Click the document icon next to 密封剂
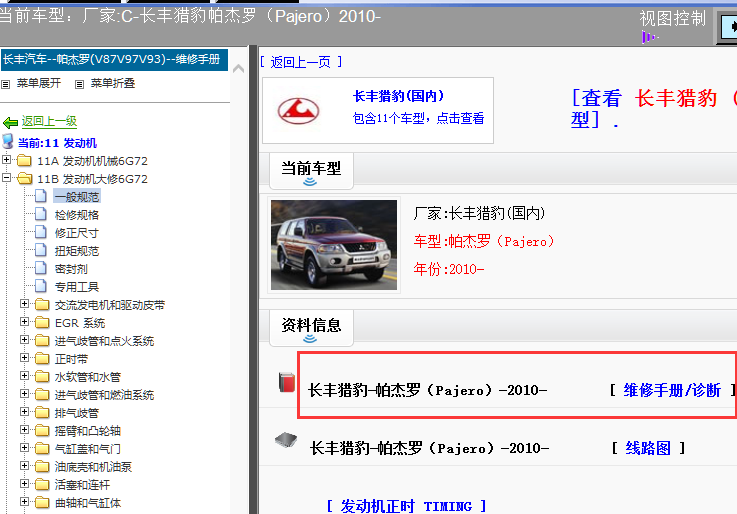 [x=41, y=268]
